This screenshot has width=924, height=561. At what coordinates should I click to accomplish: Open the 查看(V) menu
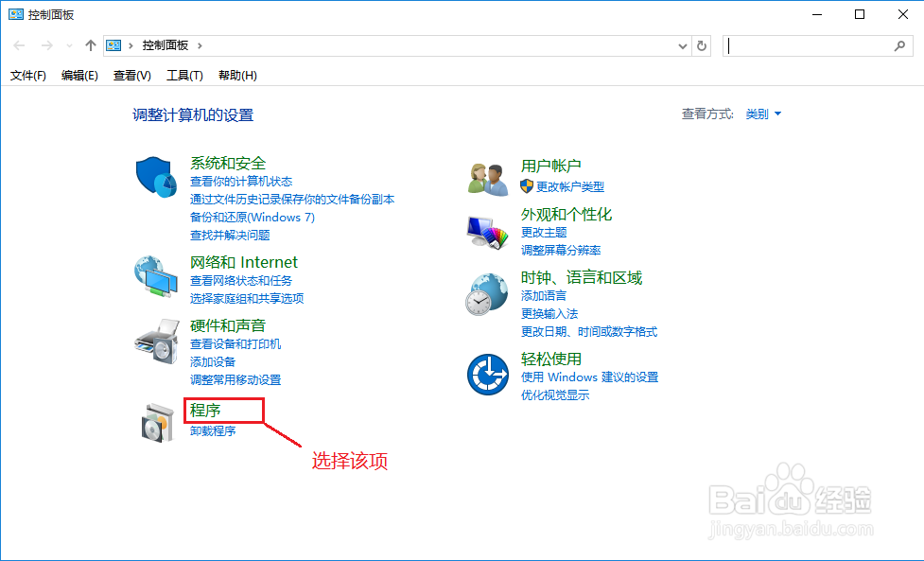(x=131, y=75)
